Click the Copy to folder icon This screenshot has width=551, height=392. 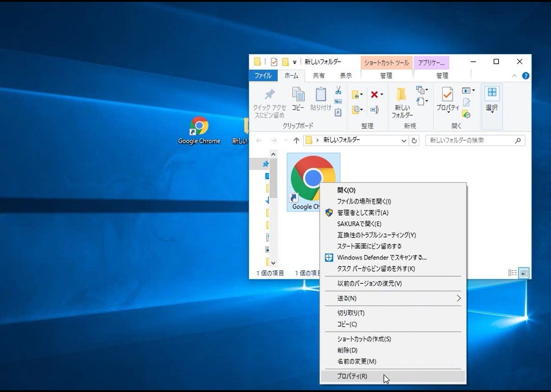[355, 110]
